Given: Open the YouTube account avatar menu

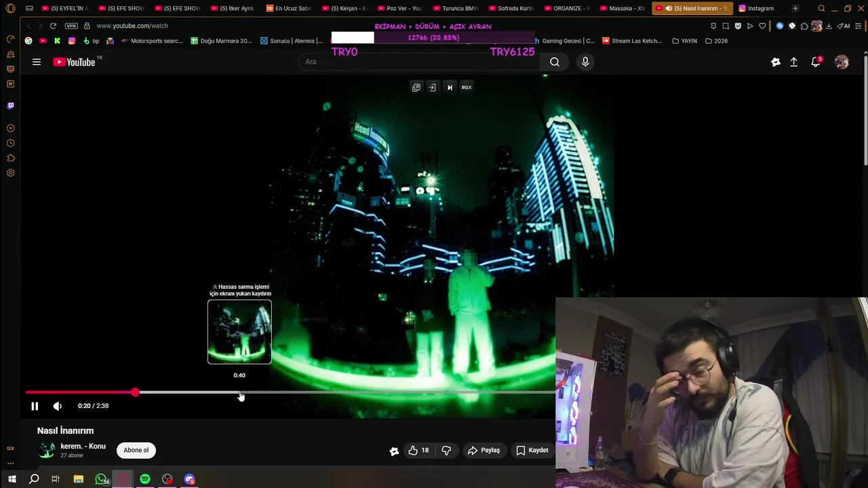Looking at the screenshot, I should (x=842, y=62).
